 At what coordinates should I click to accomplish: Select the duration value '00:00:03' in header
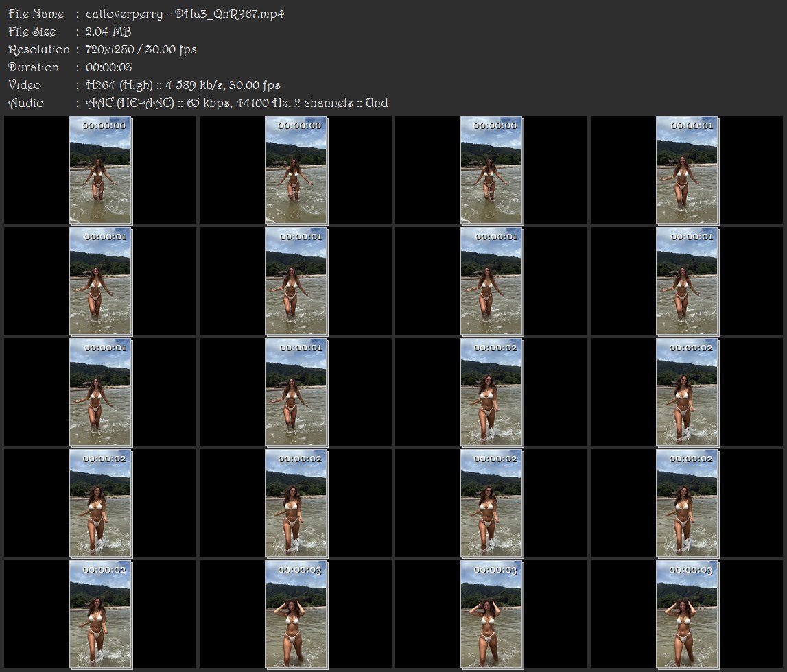click(109, 67)
